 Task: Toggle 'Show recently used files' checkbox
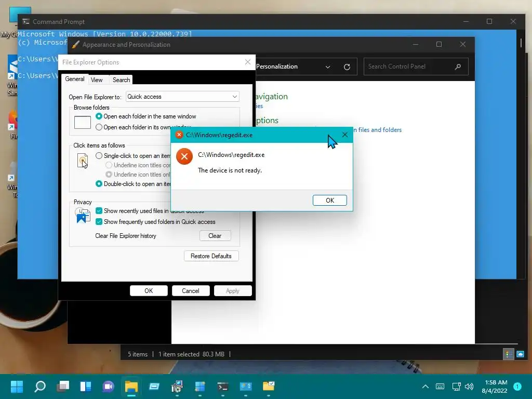tap(99, 211)
